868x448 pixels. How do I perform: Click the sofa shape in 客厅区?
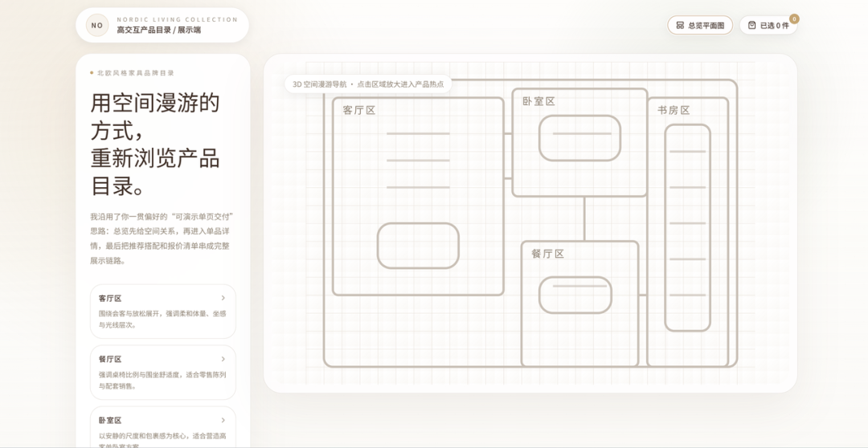418,246
